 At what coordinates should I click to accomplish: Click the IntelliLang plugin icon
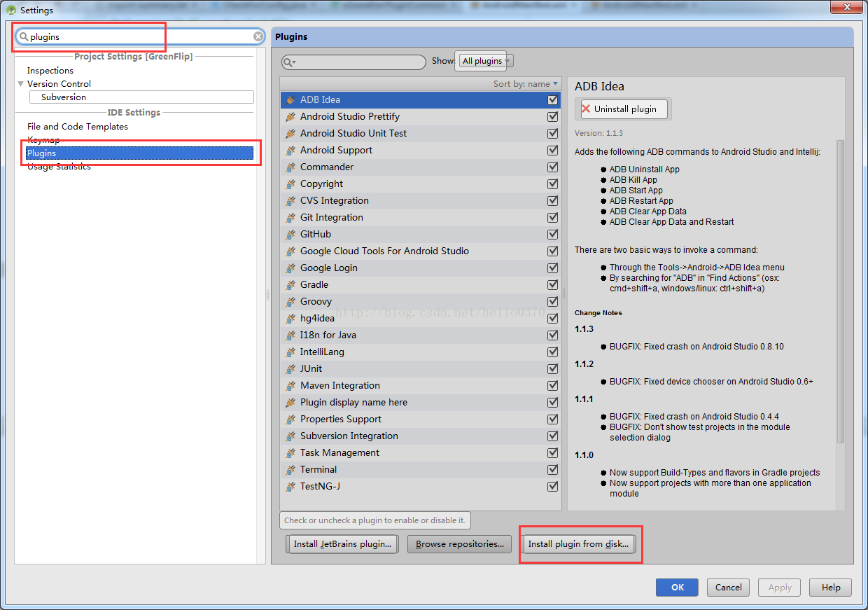point(290,352)
